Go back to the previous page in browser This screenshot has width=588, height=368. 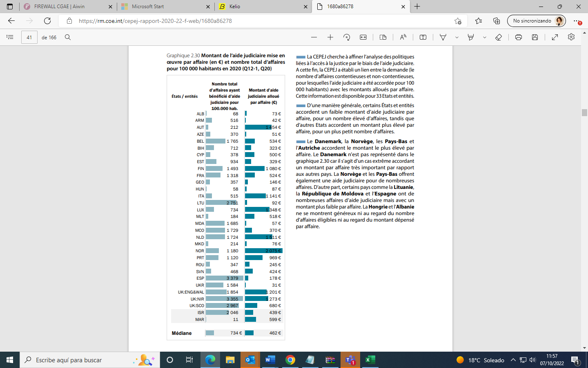[11, 21]
